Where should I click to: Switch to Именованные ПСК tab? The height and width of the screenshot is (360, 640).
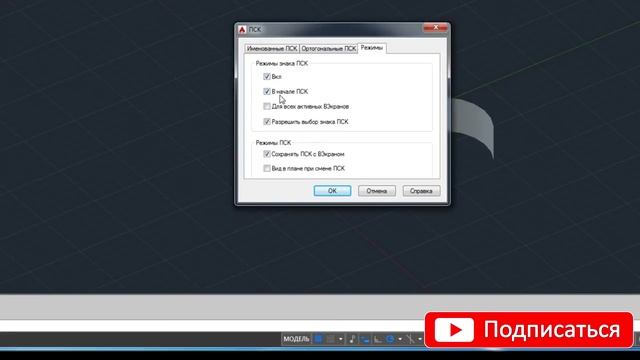click(x=272, y=49)
